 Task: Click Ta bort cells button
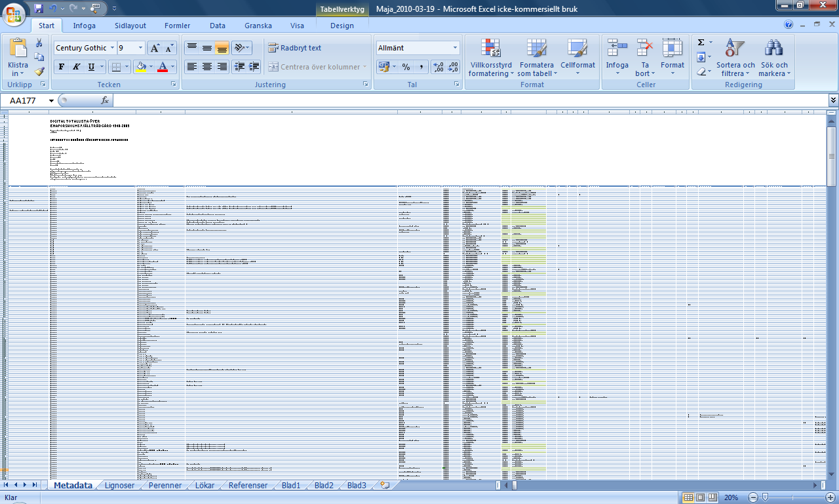645,58
